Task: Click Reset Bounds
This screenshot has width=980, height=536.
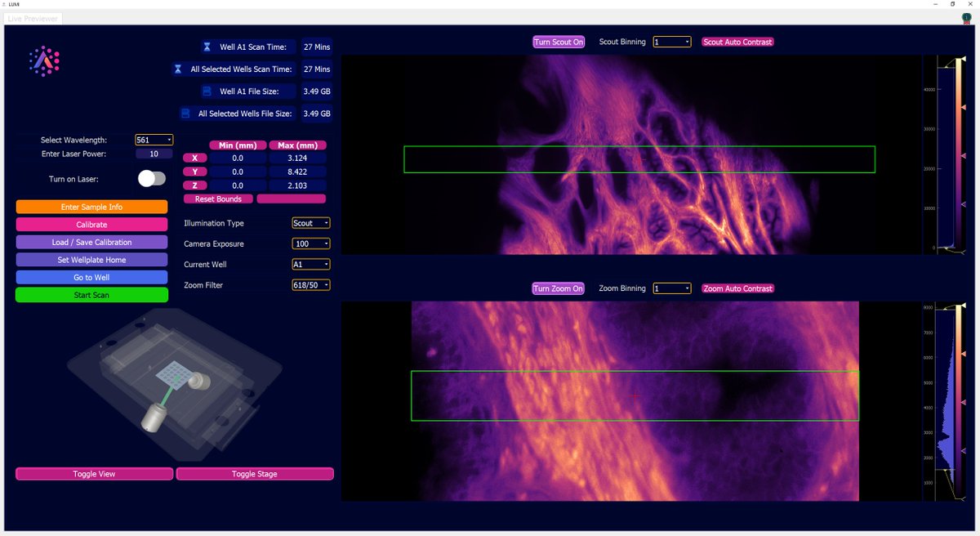Action: (x=218, y=199)
